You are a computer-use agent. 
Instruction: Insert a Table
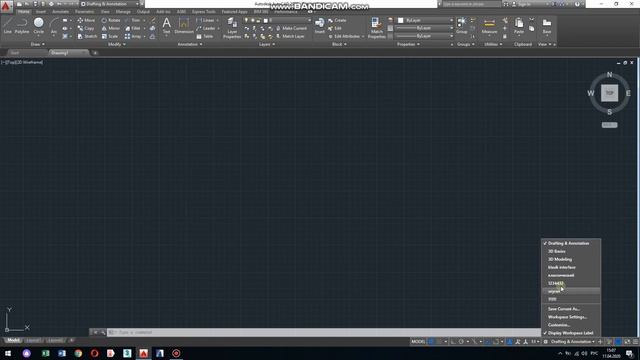pos(205,36)
